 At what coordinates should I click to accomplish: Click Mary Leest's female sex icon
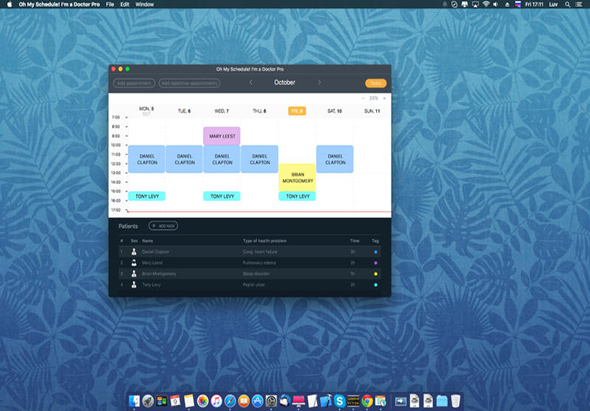click(x=134, y=263)
